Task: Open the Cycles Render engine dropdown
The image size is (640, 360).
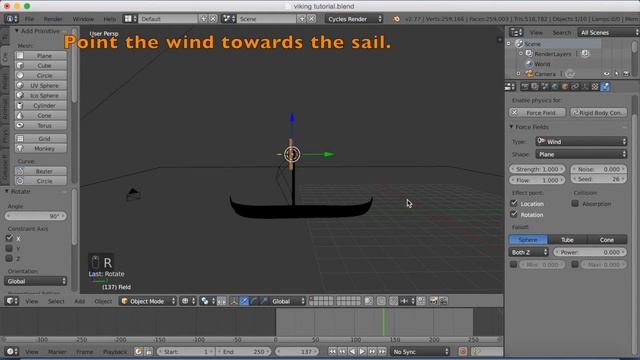Action: click(354, 19)
